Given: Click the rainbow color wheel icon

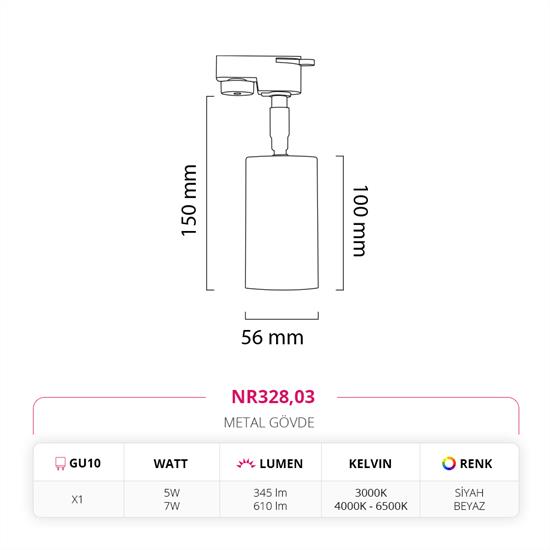Looking at the screenshot, I should [x=449, y=463].
